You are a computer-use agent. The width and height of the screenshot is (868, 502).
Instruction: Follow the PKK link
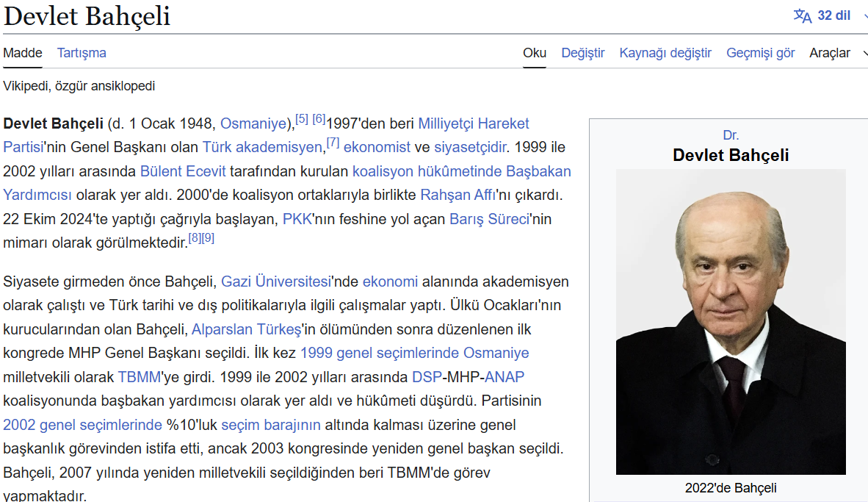[x=297, y=219]
